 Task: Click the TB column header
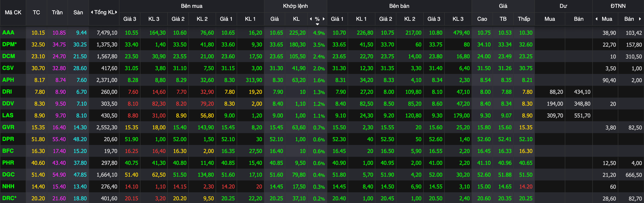[503, 19]
